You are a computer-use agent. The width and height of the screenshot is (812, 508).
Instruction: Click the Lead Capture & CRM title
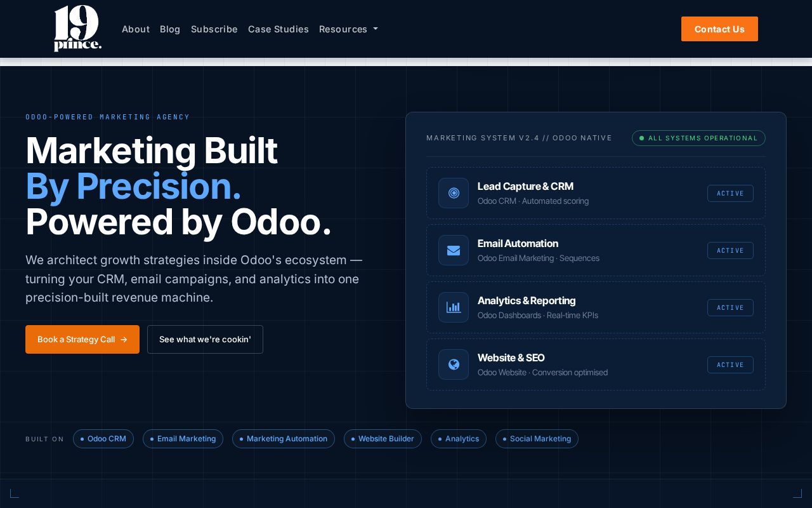pos(525,186)
